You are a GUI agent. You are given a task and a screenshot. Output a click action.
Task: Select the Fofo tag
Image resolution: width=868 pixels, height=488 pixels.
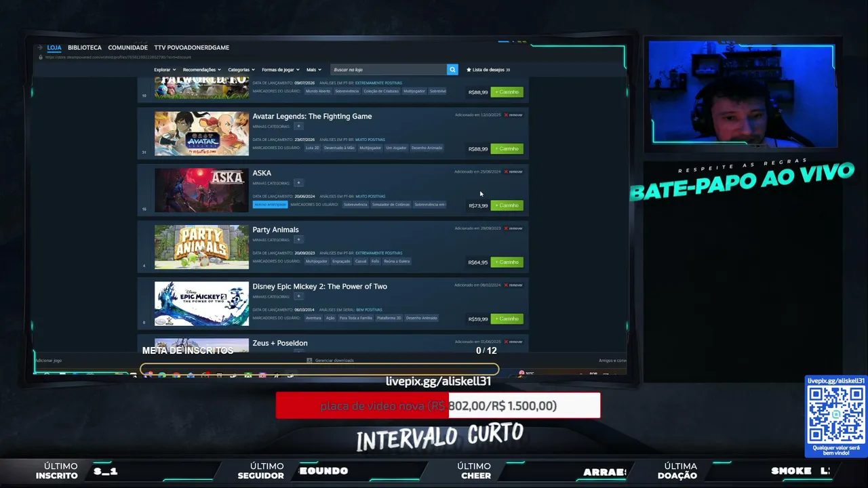tap(375, 261)
